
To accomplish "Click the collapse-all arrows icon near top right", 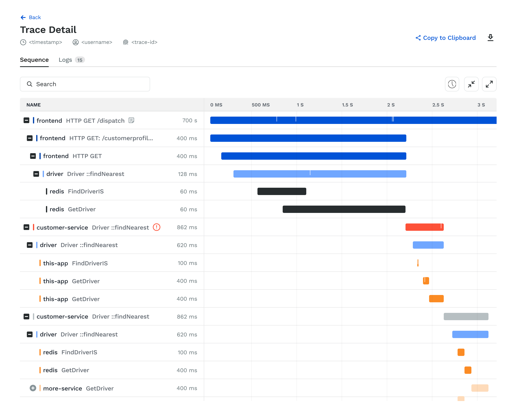I will (471, 84).
